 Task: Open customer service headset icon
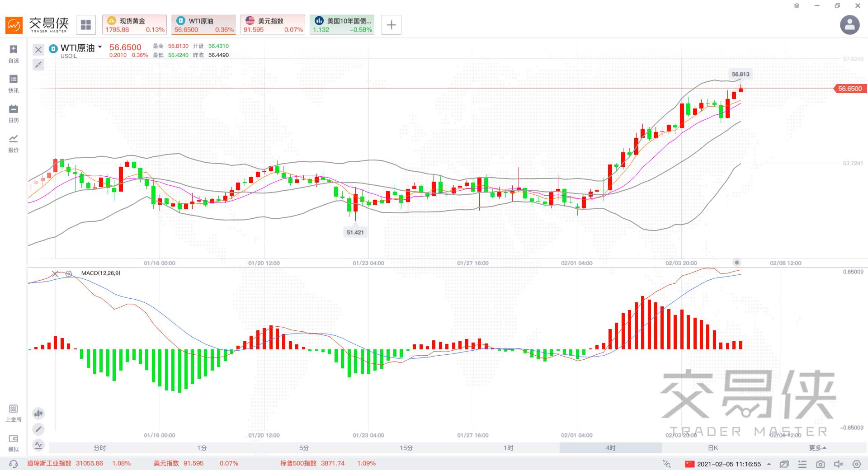(14, 464)
